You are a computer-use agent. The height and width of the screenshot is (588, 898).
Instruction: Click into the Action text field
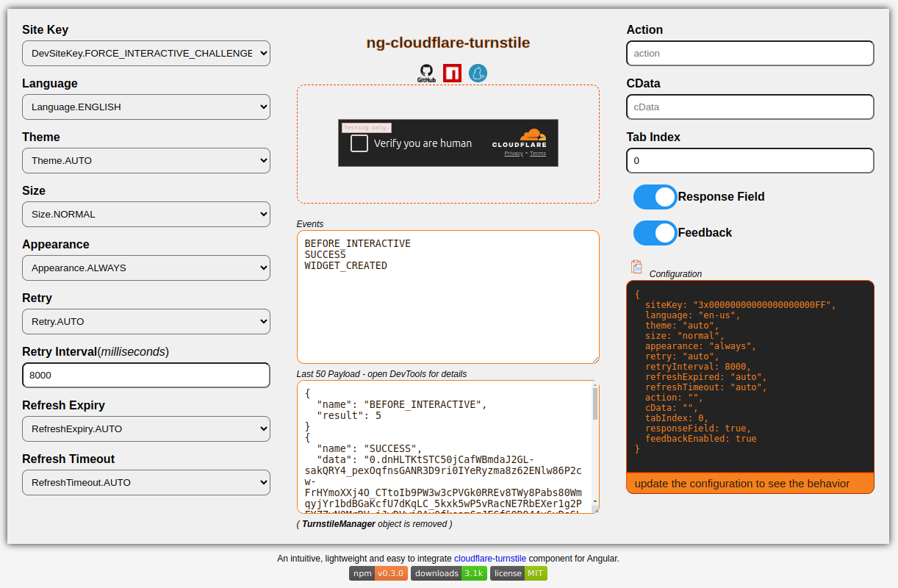pyautogui.click(x=750, y=53)
